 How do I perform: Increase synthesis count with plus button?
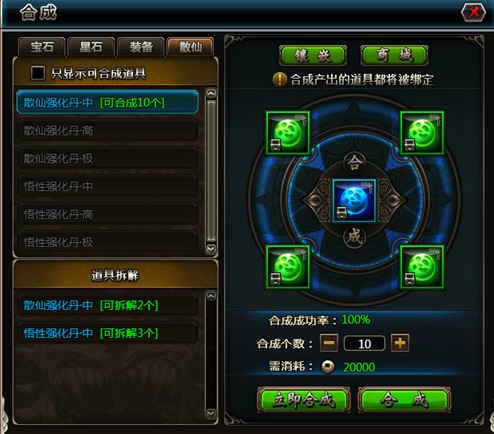[400, 343]
